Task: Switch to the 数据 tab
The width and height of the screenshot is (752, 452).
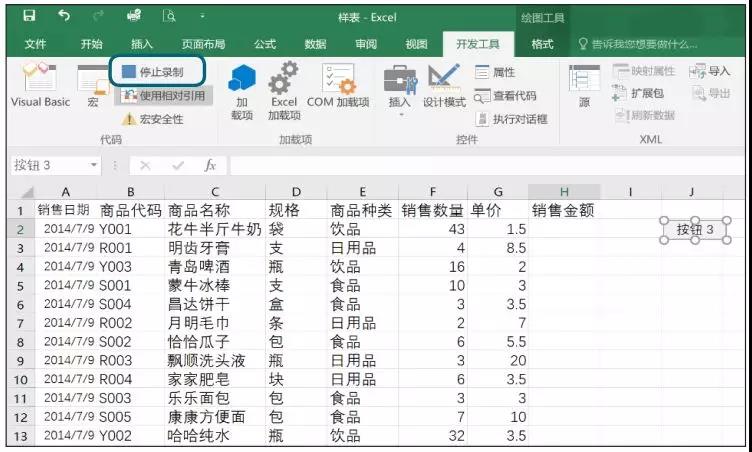Action: (315, 44)
